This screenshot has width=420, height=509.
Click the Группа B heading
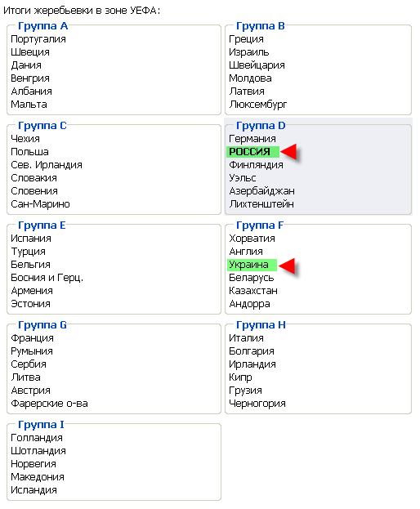pyautogui.click(x=261, y=25)
